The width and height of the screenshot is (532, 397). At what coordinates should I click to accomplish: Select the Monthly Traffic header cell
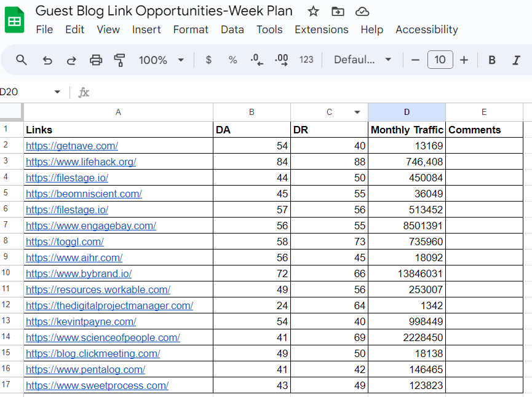(407, 130)
